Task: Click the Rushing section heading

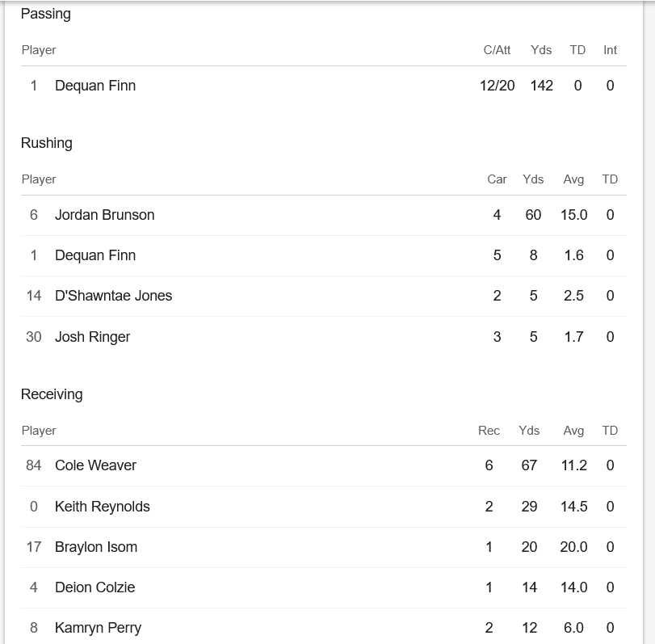Action: tap(46, 143)
